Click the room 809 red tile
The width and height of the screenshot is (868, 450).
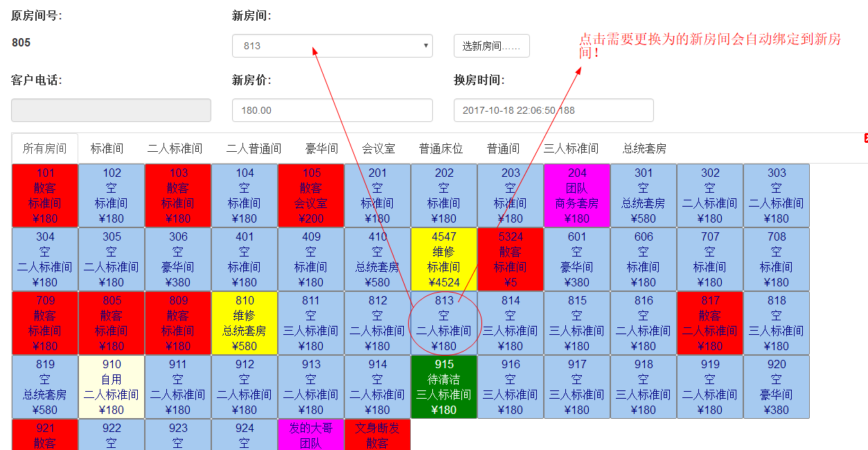coord(178,323)
